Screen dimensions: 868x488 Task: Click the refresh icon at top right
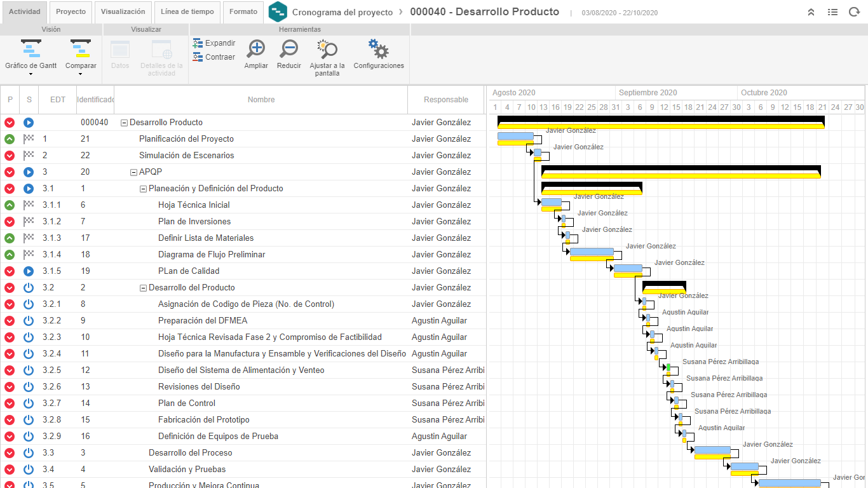click(x=854, y=12)
